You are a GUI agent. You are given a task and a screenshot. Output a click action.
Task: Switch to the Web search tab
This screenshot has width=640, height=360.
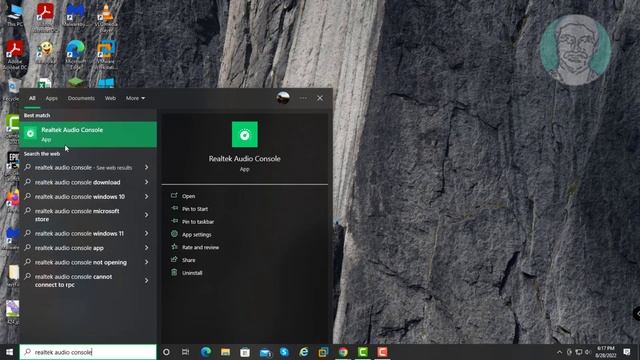coord(110,98)
